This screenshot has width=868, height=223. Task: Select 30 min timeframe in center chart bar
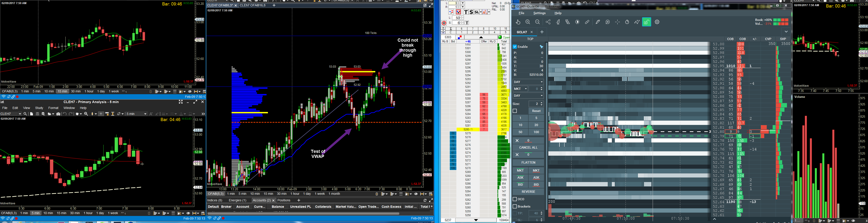point(282,194)
